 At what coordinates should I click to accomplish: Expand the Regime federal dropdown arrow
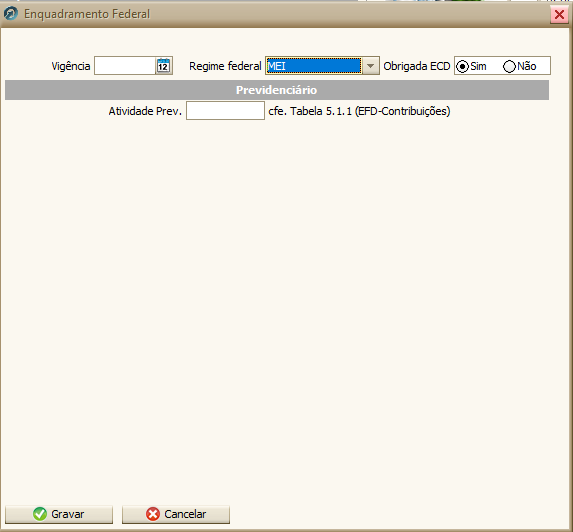pyautogui.click(x=371, y=66)
